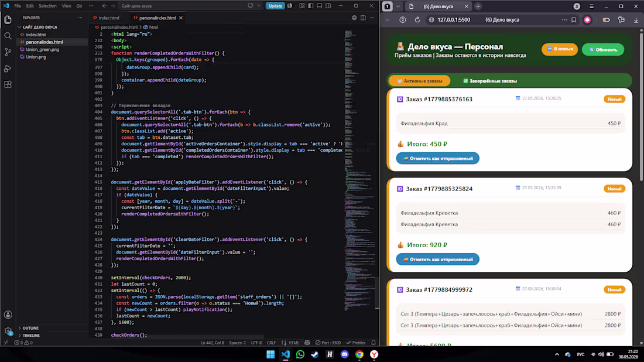The width and height of the screenshot is (644, 362).
Task: Select the HTML language mode in status bar
Action: (x=294, y=342)
